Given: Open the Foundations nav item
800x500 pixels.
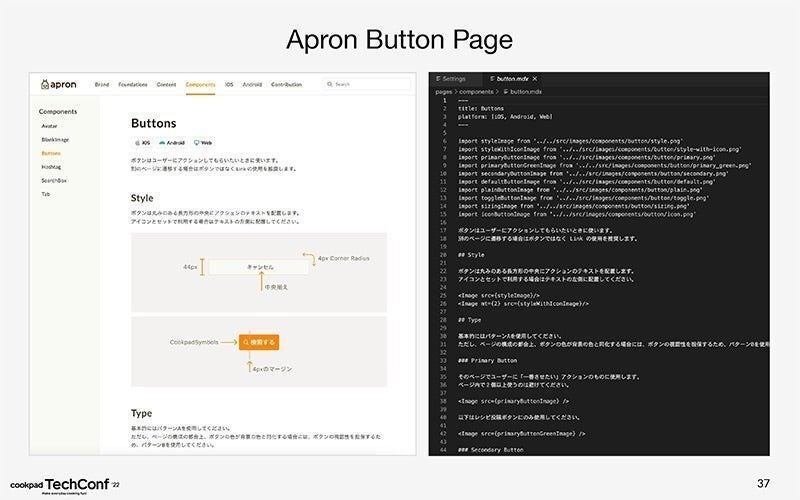Looking at the screenshot, I should pos(133,84).
